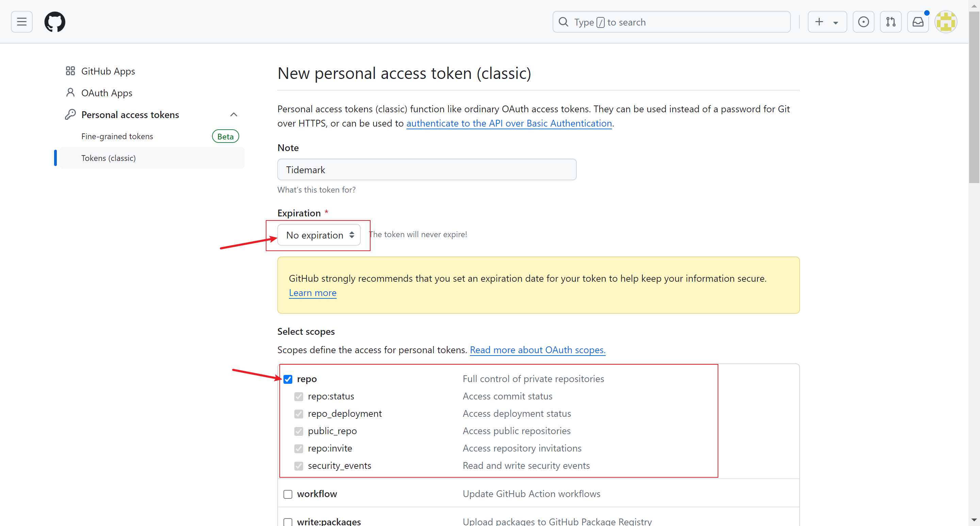The image size is (980, 526).
Task: Open the Expiration dropdown menu
Action: point(319,234)
